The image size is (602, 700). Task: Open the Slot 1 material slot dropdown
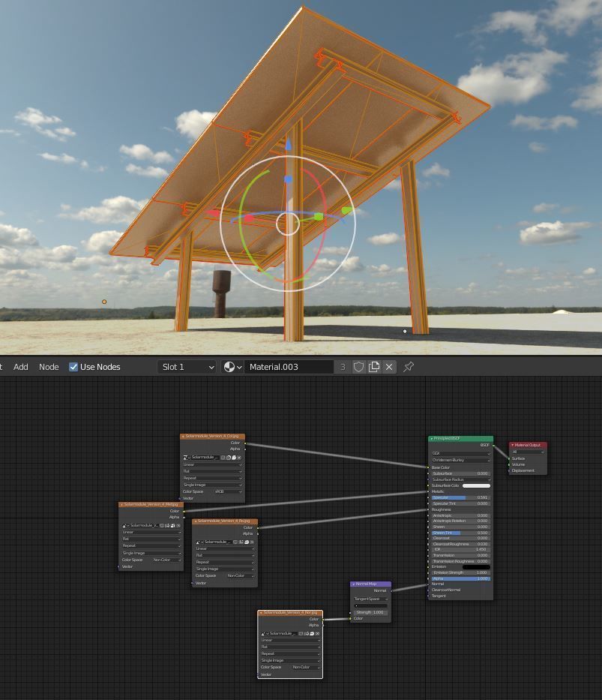click(x=187, y=367)
